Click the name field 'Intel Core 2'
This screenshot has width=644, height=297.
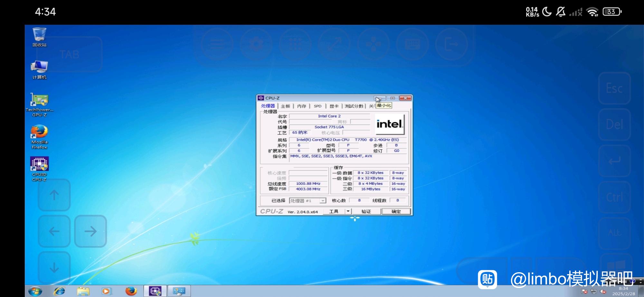pos(329,116)
